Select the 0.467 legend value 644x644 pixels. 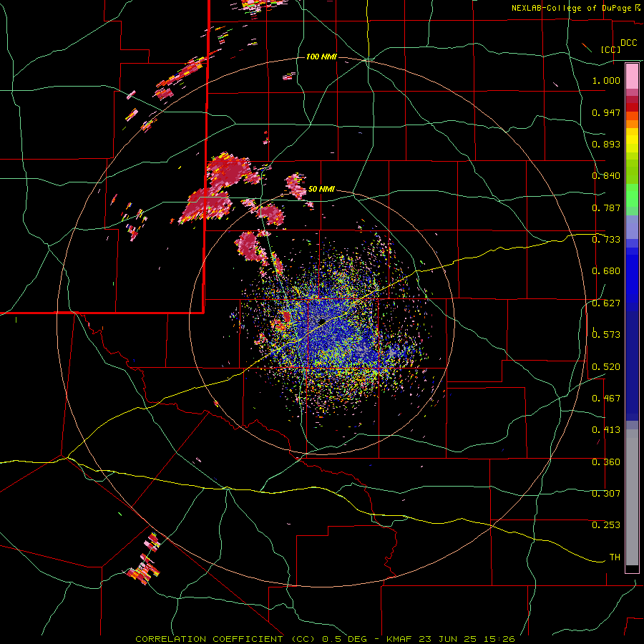[606, 399]
